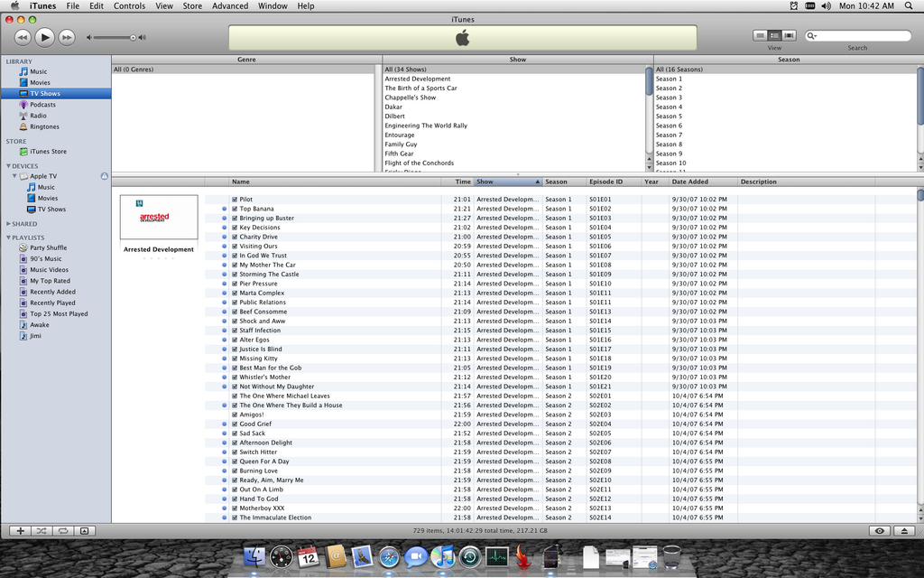Toggle shuffle button at bottom
924x578 pixels.
42,531
